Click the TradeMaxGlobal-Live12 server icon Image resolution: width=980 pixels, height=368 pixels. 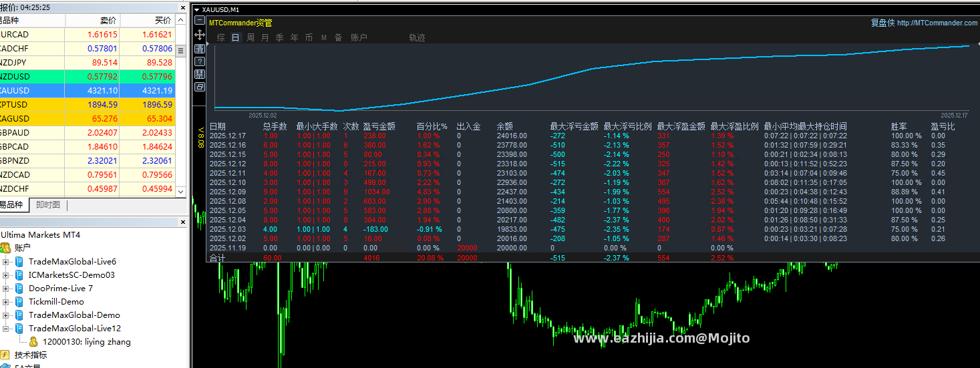click(x=19, y=329)
